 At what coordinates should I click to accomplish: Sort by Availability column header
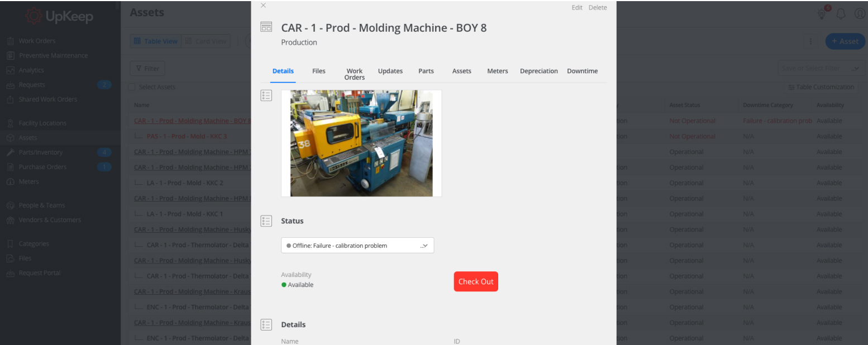[x=831, y=105]
